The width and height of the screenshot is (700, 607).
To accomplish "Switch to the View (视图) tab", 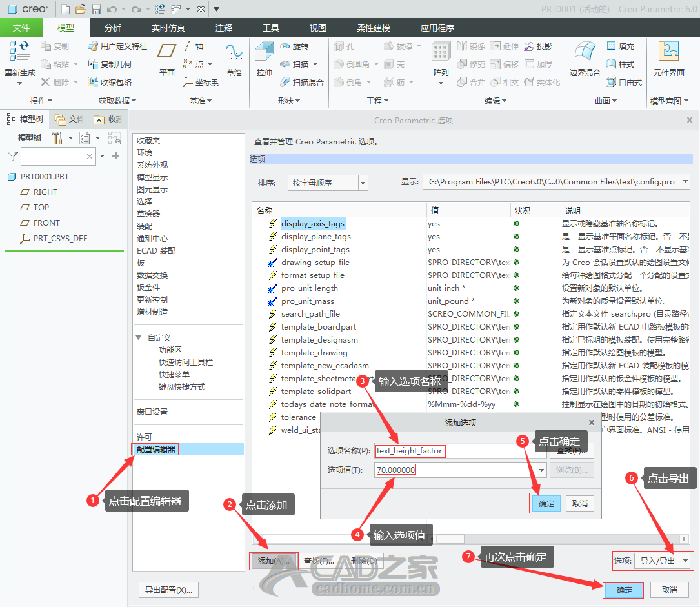I will coord(318,28).
